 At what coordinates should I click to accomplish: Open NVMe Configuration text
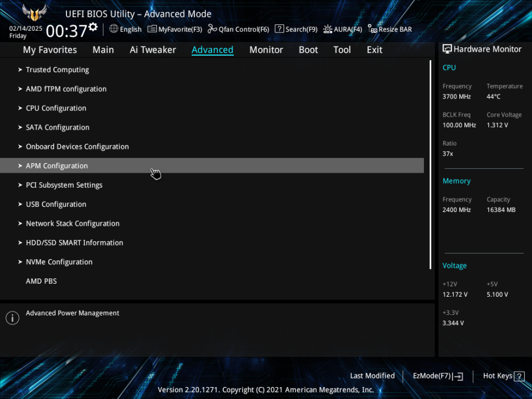click(59, 262)
